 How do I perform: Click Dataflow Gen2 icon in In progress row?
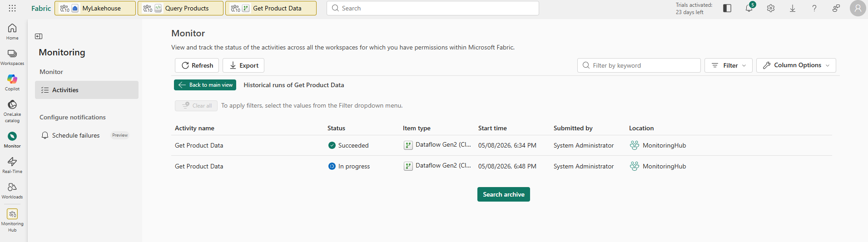[x=408, y=166]
